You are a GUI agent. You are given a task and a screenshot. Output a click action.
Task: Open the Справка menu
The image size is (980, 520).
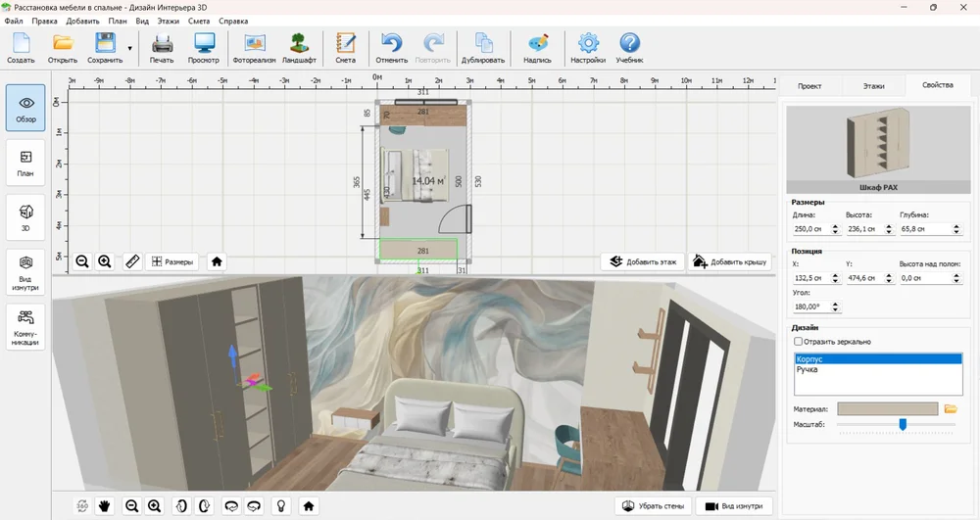(233, 21)
